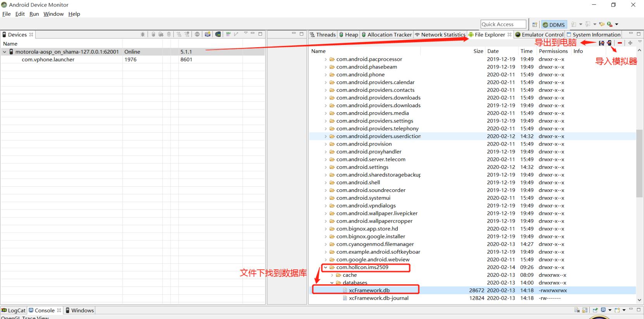The height and width of the screenshot is (319, 644).
Task: Toggle the Scroll Lock console icon
Action: [x=585, y=310]
